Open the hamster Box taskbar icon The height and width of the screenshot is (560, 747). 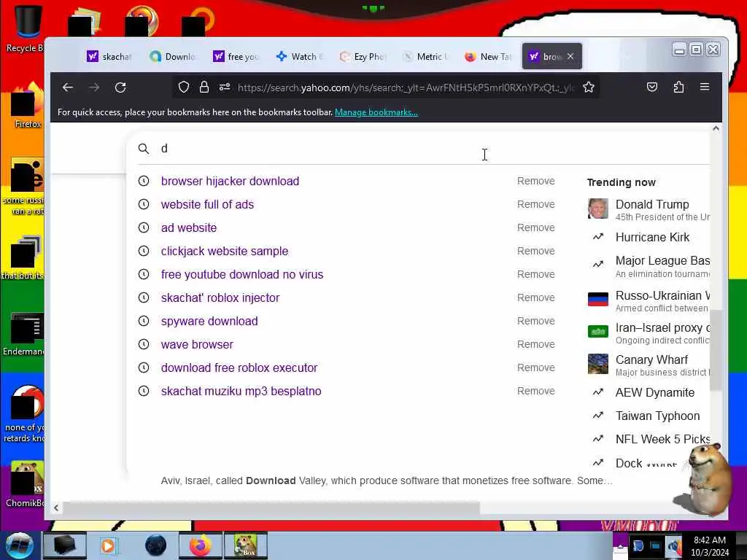click(x=246, y=545)
